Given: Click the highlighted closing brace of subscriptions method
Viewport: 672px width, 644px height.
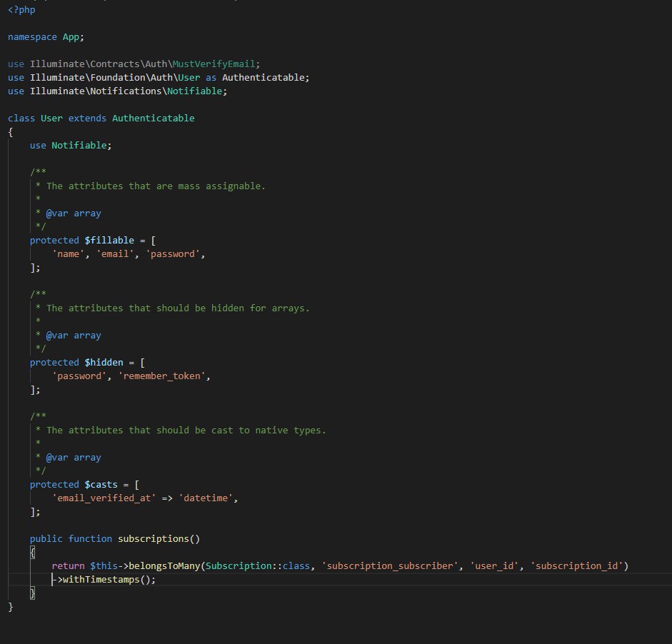Looking at the screenshot, I should pyautogui.click(x=33, y=593).
